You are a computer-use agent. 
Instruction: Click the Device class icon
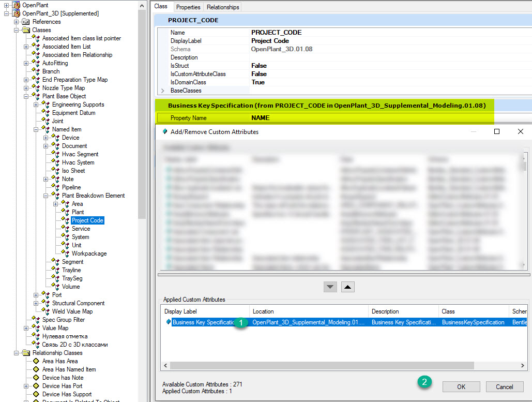pos(55,138)
